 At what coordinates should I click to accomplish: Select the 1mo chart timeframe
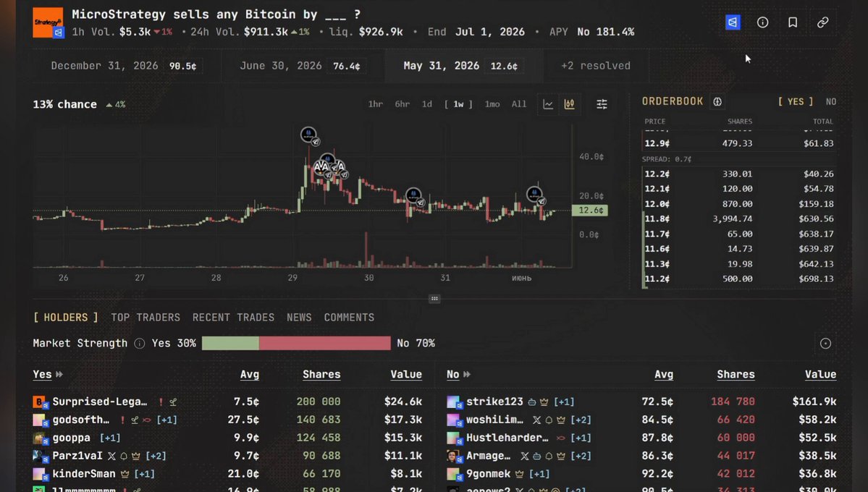tap(492, 104)
